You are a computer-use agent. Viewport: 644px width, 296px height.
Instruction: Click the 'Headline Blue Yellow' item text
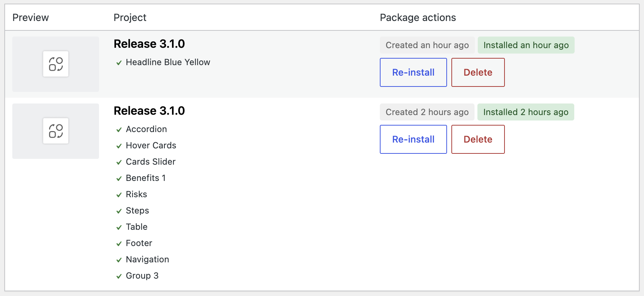click(x=168, y=62)
